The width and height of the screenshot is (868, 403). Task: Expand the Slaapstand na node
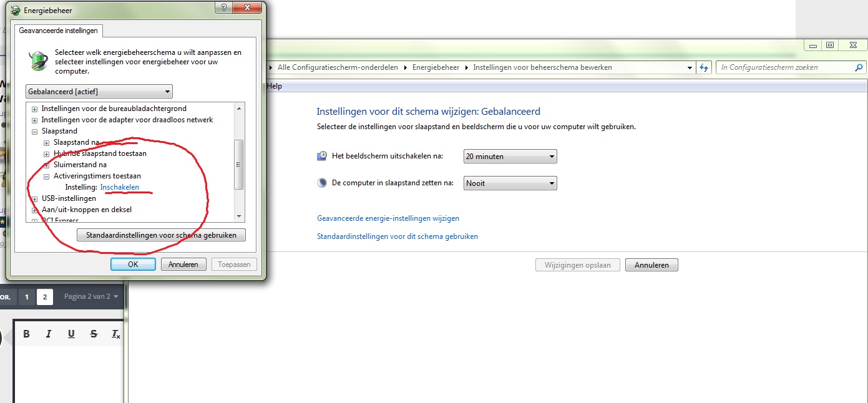(x=47, y=142)
